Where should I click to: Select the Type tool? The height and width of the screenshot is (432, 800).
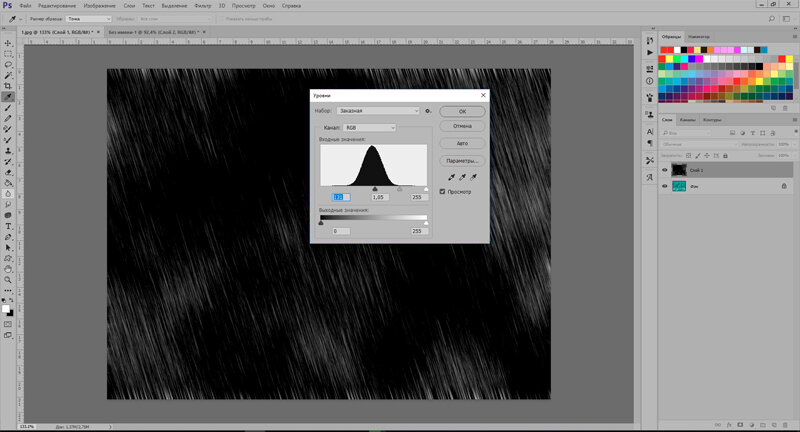coord(8,226)
